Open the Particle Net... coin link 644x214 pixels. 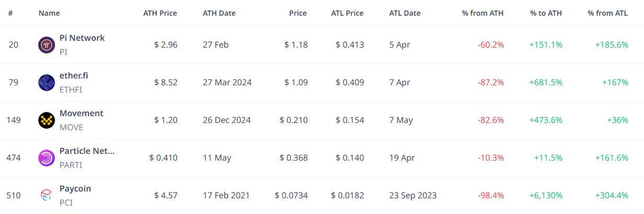coord(87,151)
